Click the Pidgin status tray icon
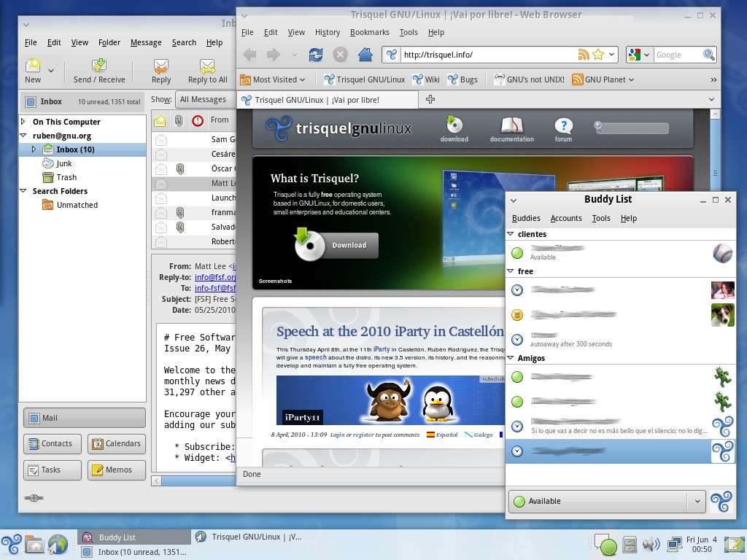Screen dimensions: 747x560 pyautogui.click(x=605, y=545)
